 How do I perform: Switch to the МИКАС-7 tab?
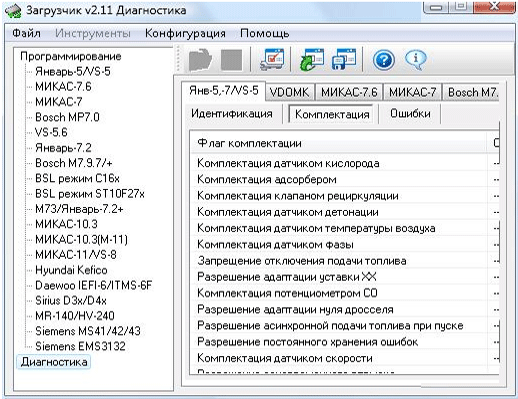coord(412,92)
